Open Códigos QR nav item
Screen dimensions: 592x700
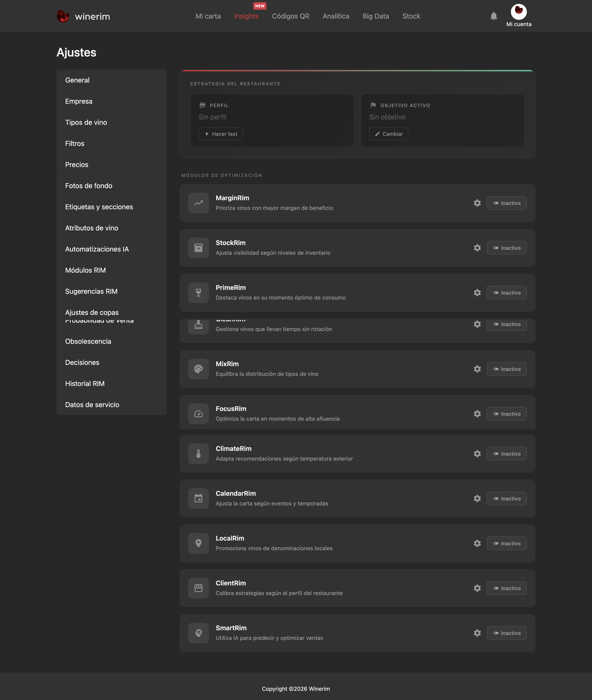pos(290,16)
